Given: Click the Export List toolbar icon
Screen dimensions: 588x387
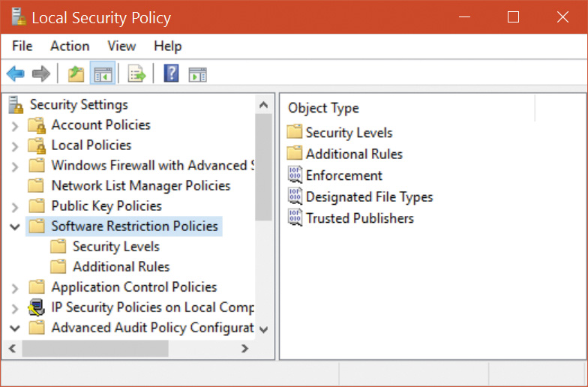Looking at the screenshot, I should [x=136, y=73].
